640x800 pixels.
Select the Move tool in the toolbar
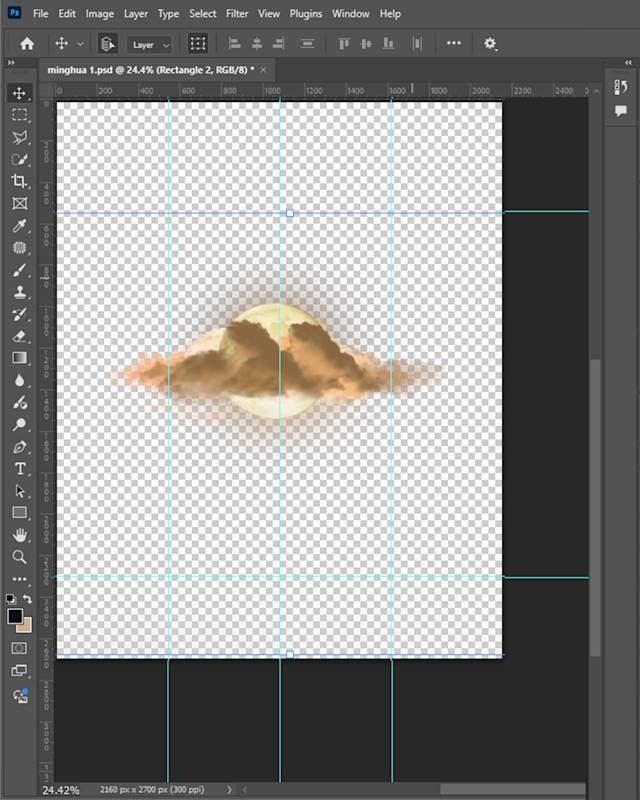[19, 93]
